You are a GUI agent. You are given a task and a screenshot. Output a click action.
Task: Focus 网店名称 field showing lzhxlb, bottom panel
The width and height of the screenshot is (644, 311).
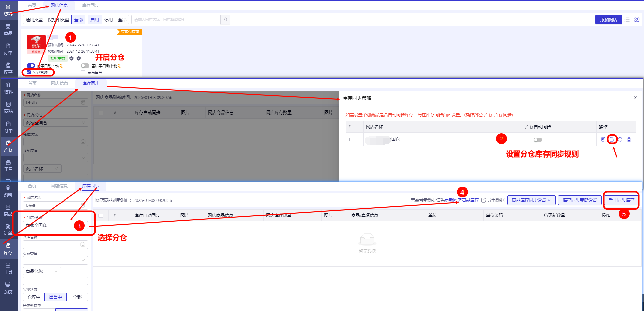55,206
